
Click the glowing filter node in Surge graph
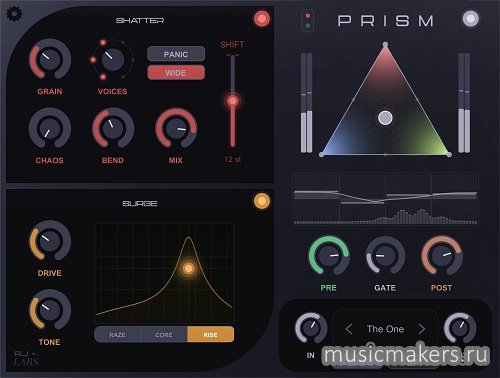point(189,268)
